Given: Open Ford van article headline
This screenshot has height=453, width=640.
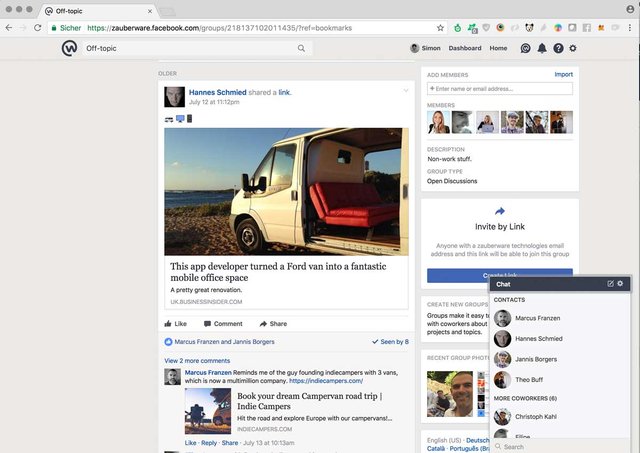Looking at the screenshot, I should click(x=278, y=272).
